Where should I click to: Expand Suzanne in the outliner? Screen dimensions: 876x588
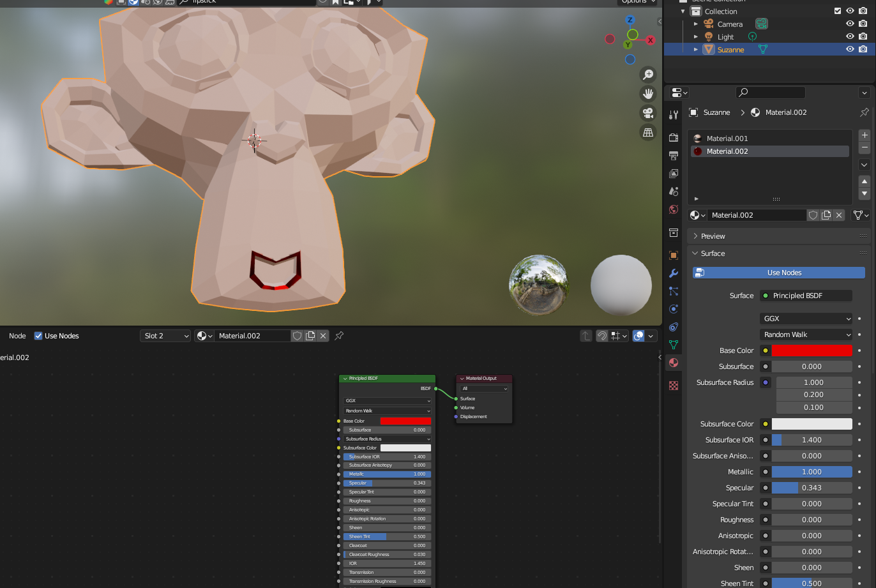696,49
